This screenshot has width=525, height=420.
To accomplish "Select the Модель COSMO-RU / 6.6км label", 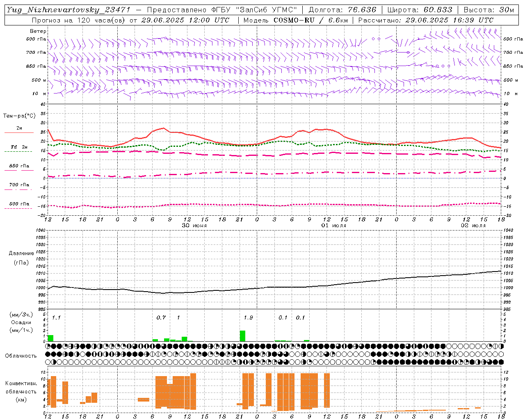I will (x=296, y=20).
